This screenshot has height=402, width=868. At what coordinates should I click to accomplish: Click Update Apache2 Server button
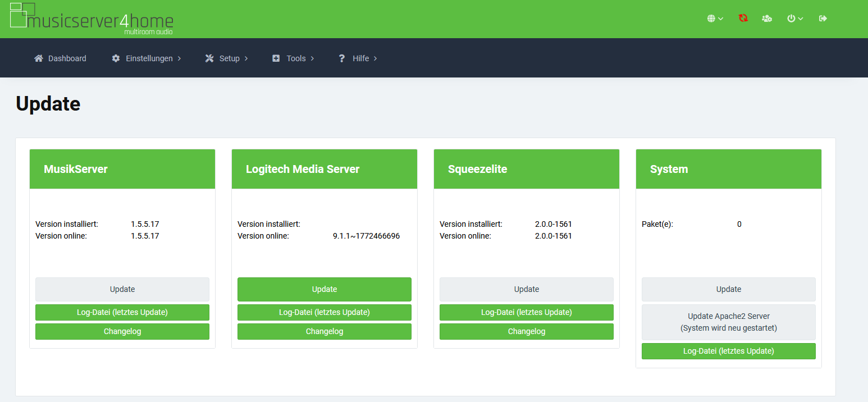click(x=729, y=322)
